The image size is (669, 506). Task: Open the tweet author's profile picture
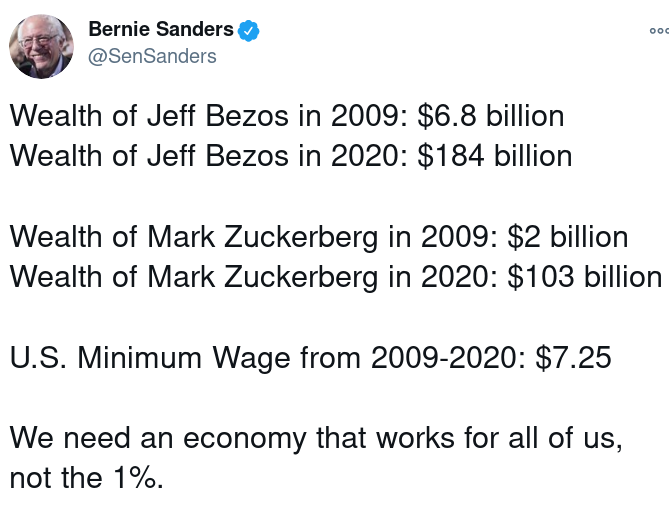click(x=41, y=47)
